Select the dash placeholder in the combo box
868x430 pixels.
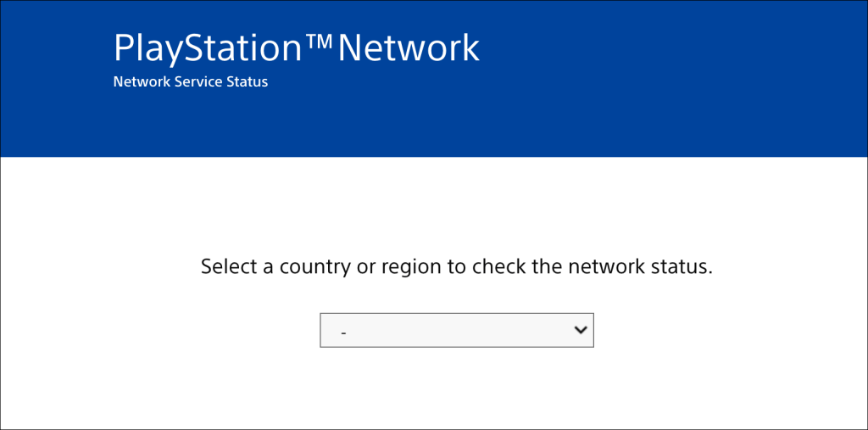tap(343, 332)
